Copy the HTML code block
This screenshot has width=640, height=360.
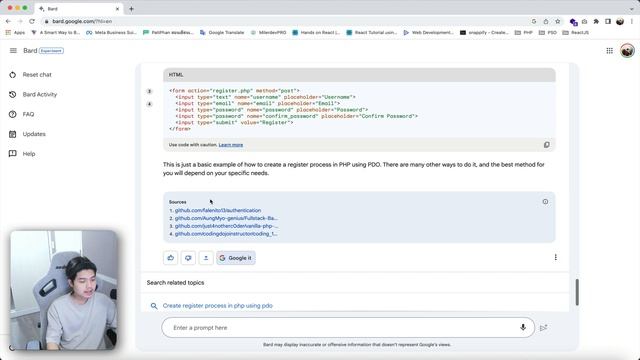(547, 145)
